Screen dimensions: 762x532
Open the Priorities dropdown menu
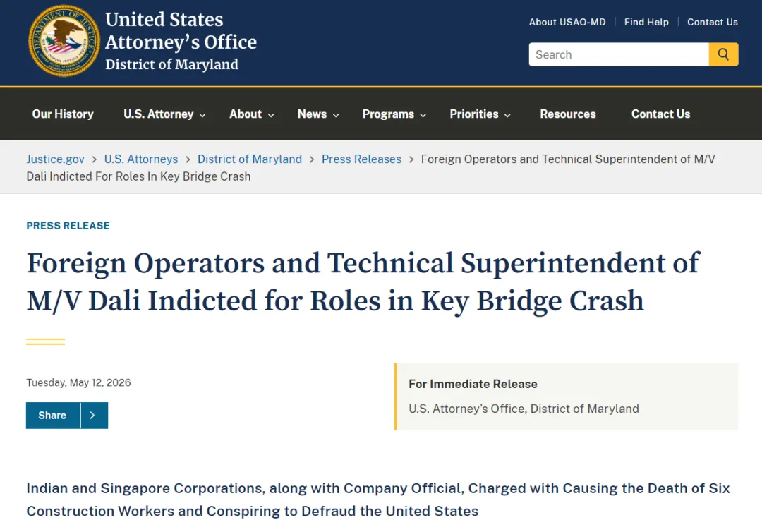[x=480, y=114]
